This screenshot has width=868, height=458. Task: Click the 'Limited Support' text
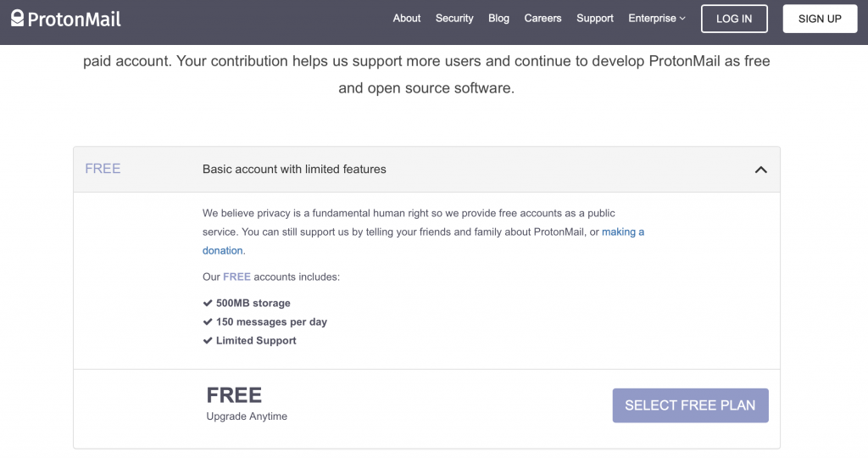click(x=256, y=341)
